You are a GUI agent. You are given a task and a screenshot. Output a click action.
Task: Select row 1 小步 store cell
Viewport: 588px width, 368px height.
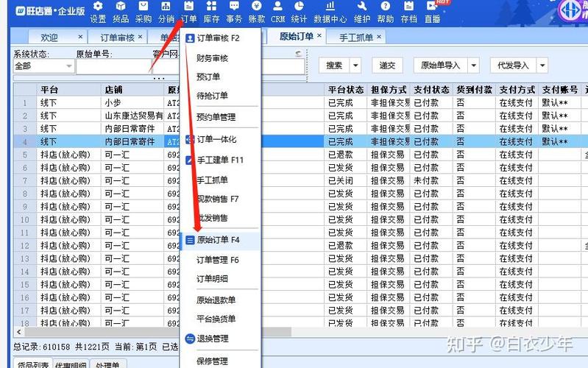(x=132, y=103)
